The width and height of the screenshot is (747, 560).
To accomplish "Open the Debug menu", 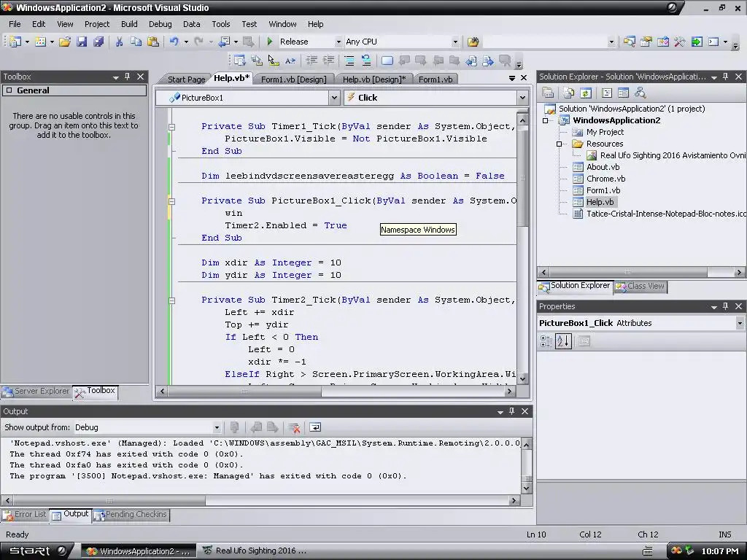I will pos(160,24).
